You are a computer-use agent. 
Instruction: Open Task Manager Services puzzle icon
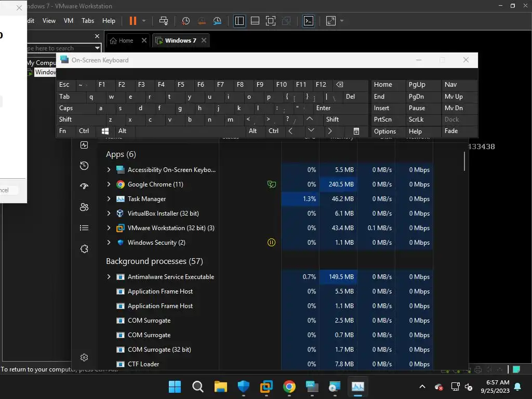(x=84, y=249)
